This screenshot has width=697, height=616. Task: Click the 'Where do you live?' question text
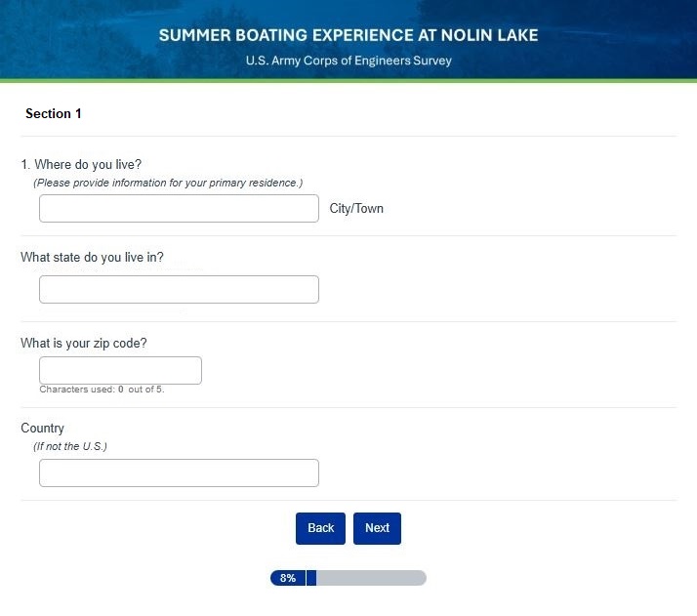(x=82, y=165)
